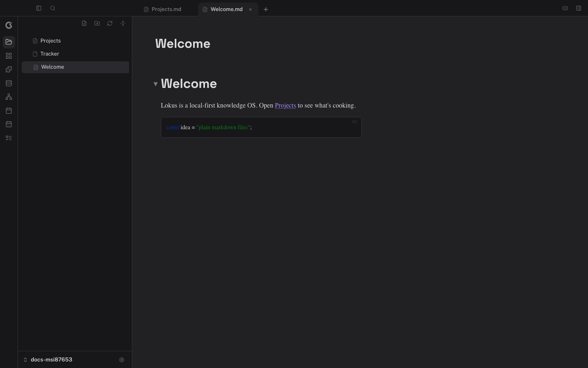This screenshot has height=368, width=588.
Task: Toggle the right sidebar panel icon
Action: [x=579, y=8]
